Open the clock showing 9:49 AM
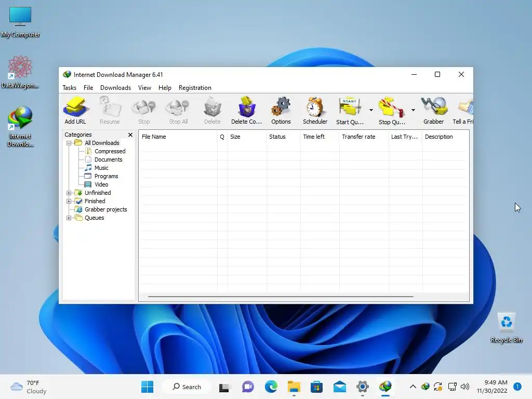Screen dimensions: 532x399 tap(492, 387)
